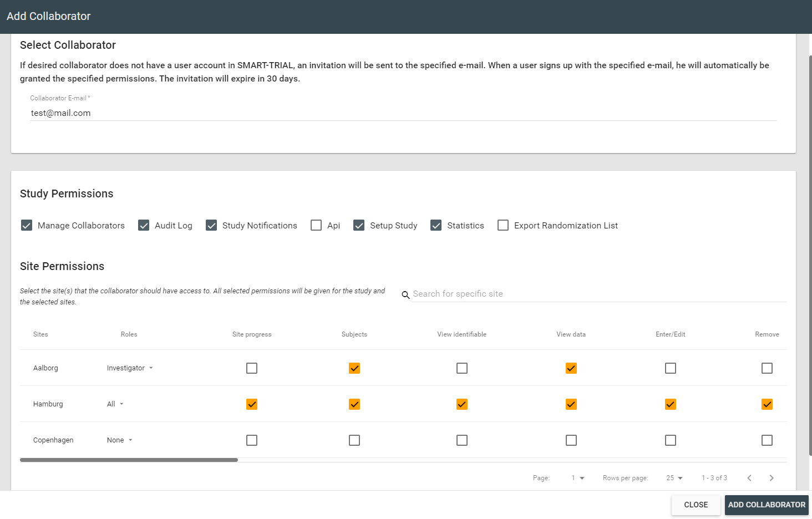Open the role dropdown for Copenhagen
812x519 pixels.
pyautogui.click(x=120, y=440)
